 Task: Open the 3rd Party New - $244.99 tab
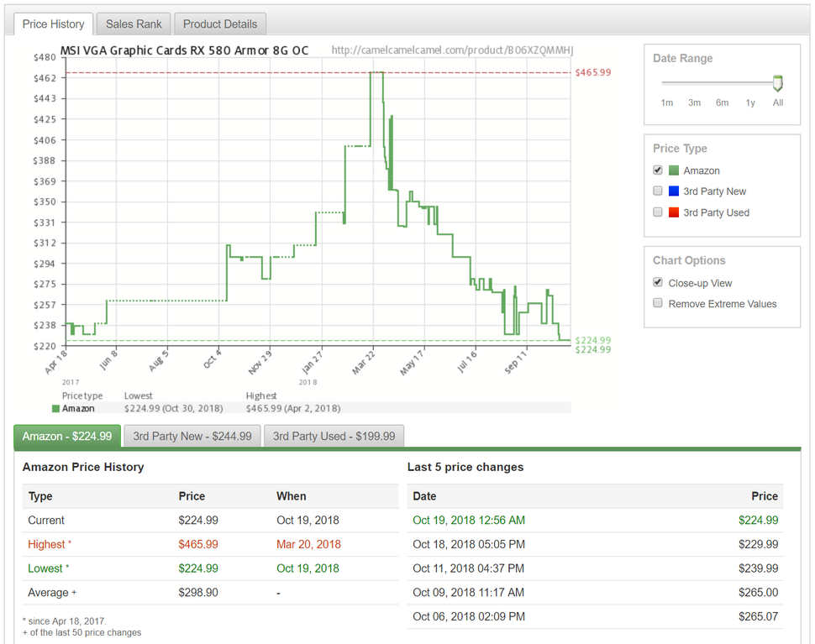tap(192, 437)
